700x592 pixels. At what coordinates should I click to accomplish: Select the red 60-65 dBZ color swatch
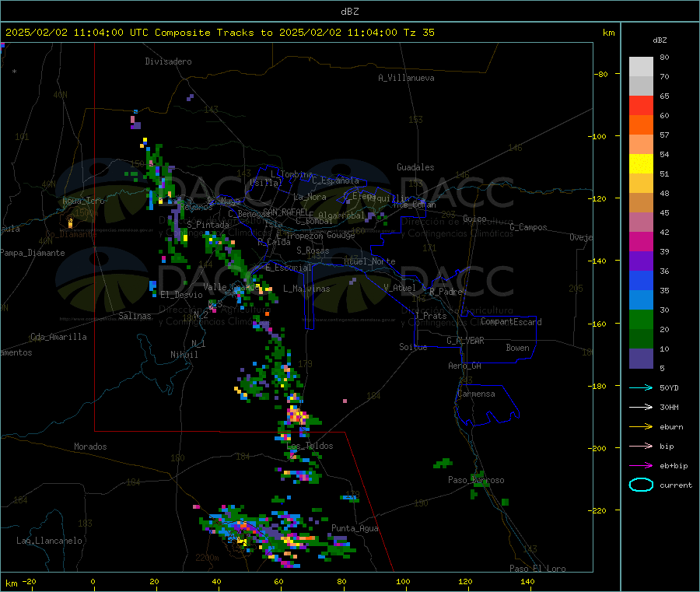[641, 105]
